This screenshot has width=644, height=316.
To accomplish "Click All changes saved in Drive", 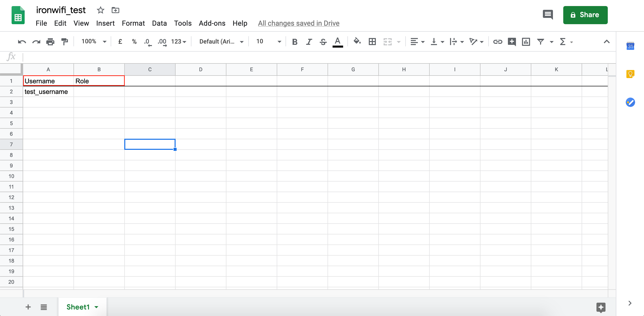I will click(299, 23).
